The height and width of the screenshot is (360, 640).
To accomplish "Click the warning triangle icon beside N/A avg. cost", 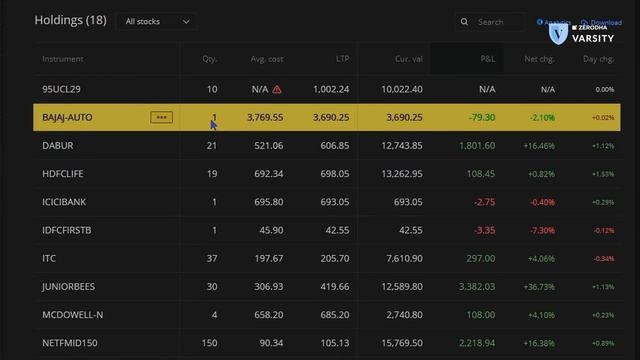I will point(277,89).
